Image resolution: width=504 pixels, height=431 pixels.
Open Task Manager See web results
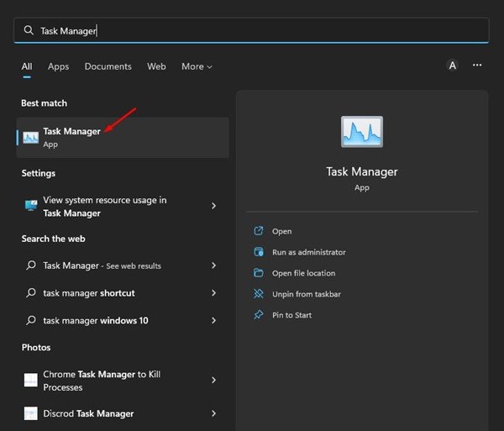click(x=123, y=265)
